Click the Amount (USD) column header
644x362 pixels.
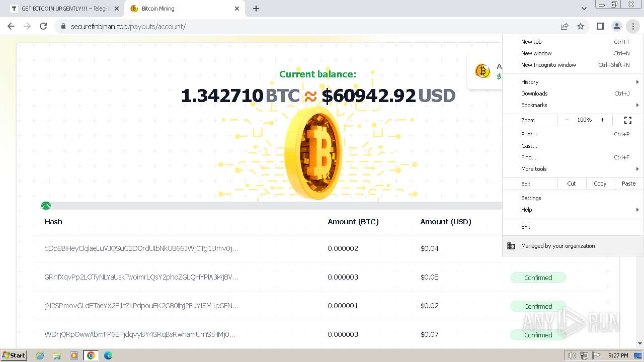pos(446,222)
